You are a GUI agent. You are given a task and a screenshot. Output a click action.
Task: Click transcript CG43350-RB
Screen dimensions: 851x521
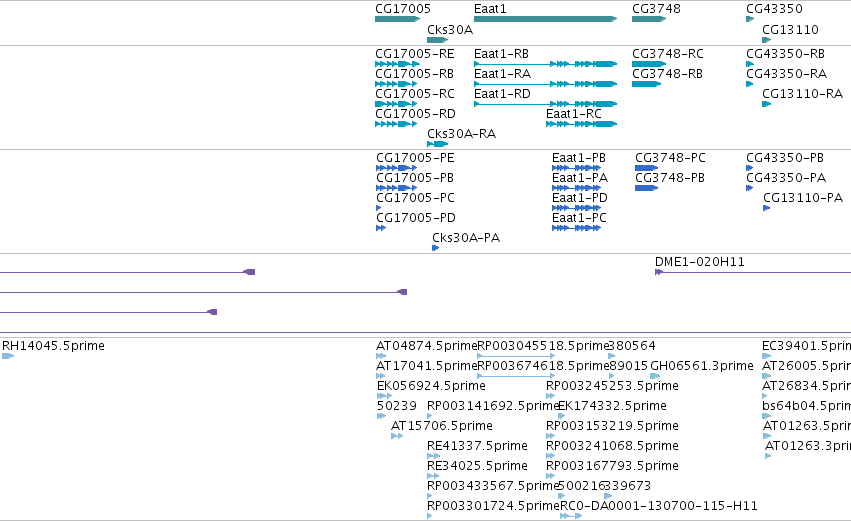click(x=785, y=54)
